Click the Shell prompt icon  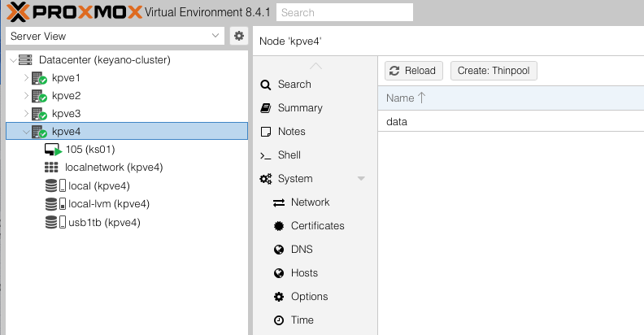coord(265,155)
